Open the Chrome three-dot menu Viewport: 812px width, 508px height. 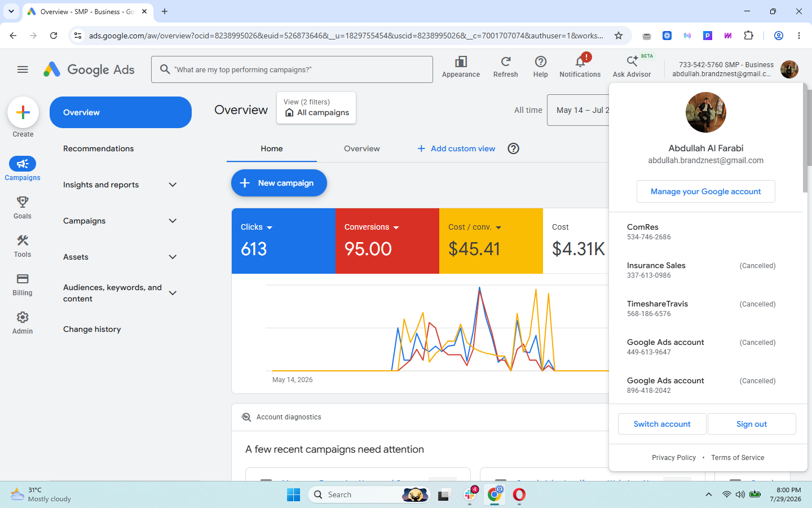point(799,36)
